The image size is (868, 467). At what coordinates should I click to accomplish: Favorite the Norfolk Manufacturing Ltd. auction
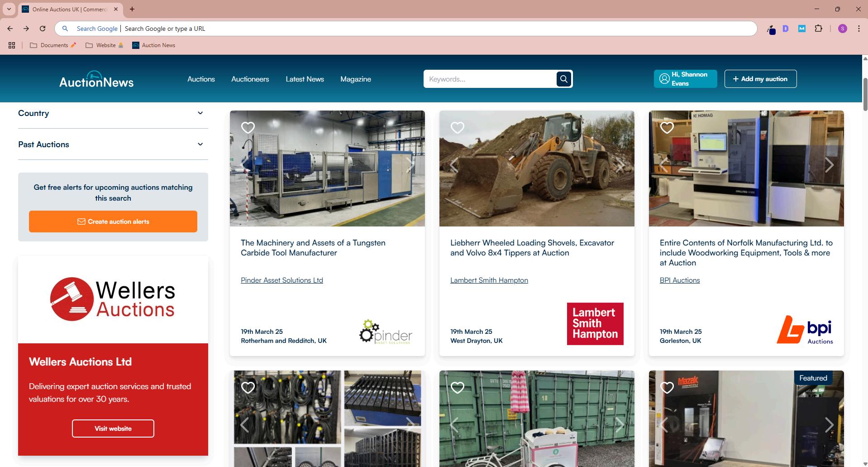(x=667, y=128)
